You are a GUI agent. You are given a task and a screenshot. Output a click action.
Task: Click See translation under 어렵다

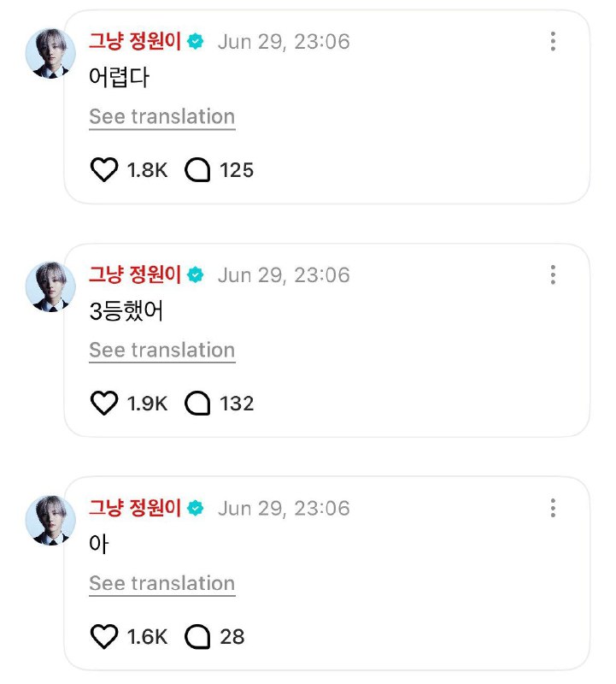[x=162, y=117]
